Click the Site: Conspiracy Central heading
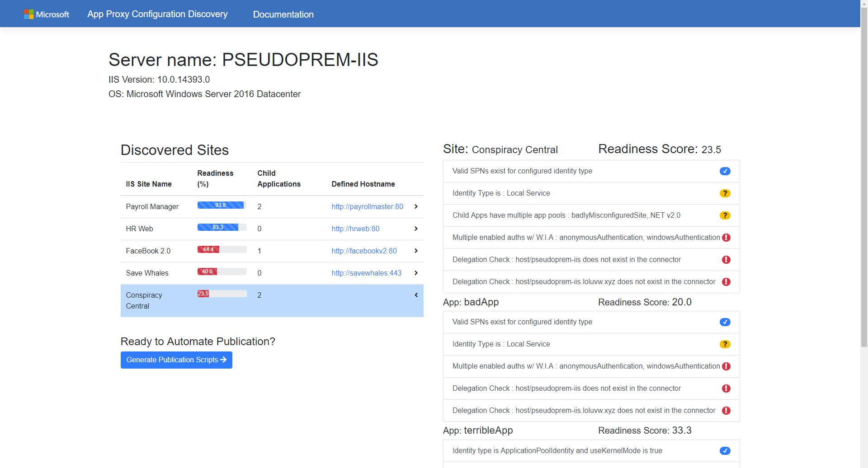868x468 pixels. (500, 149)
